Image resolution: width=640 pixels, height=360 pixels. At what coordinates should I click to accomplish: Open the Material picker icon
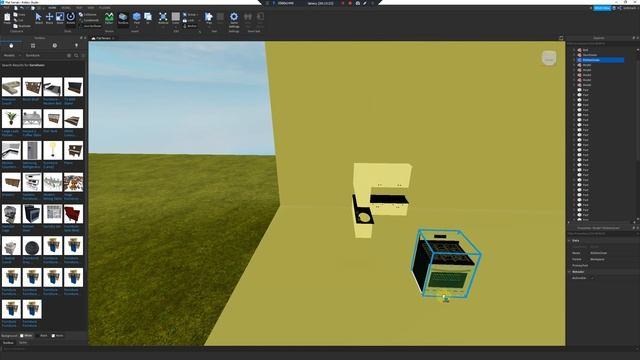click(163, 16)
